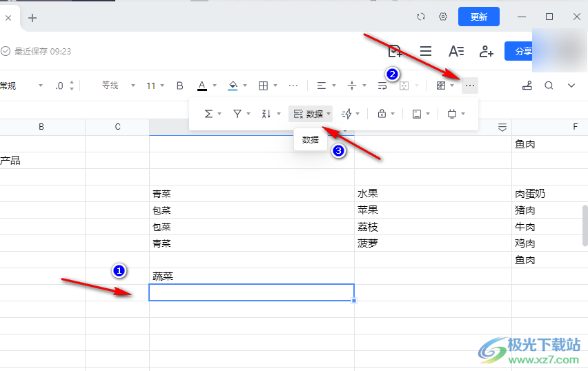The width and height of the screenshot is (588, 371).
Task: Click the add collaborator person icon
Action: [487, 51]
